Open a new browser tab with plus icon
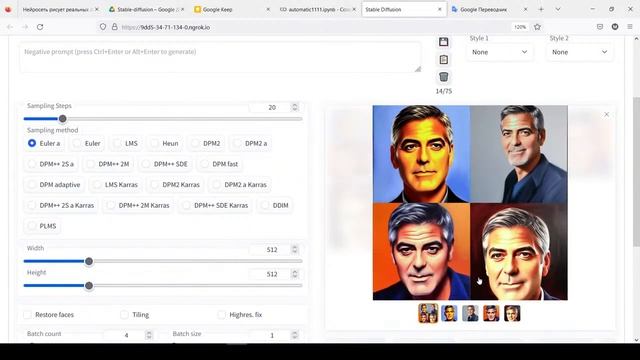The width and height of the screenshot is (640, 360). click(x=541, y=9)
